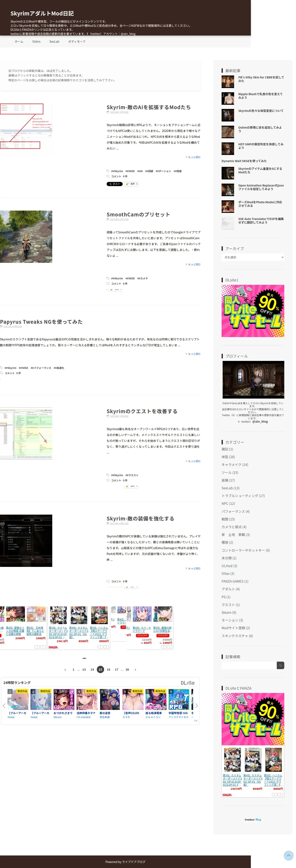Open article SmoothCamのプリセット

click(138, 215)
